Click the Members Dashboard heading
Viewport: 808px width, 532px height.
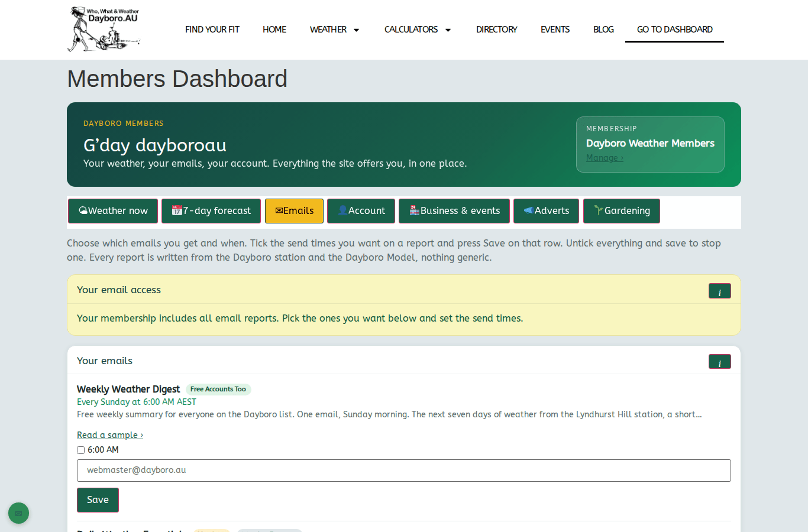coord(177,79)
